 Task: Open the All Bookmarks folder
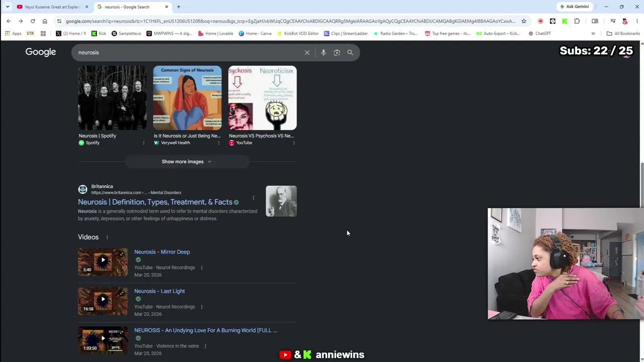click(623, 34)
